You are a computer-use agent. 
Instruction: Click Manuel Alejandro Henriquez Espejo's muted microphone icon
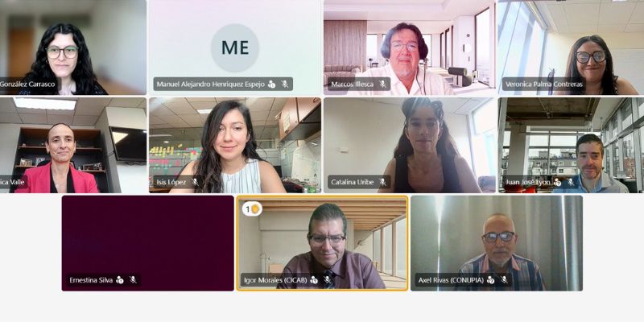[x=285, y=85]
